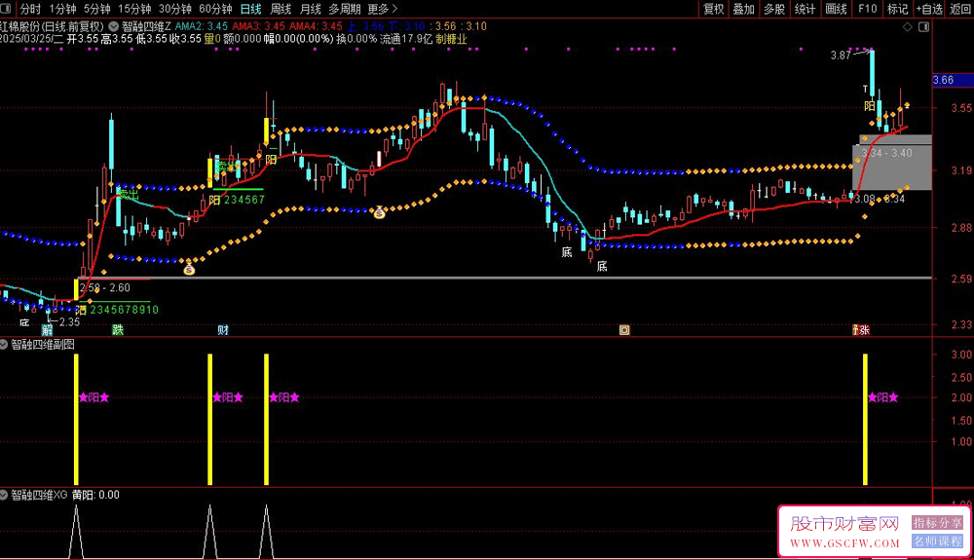Select the 30分钟 period tab
The image size is (974, 560).
[175, 9]
